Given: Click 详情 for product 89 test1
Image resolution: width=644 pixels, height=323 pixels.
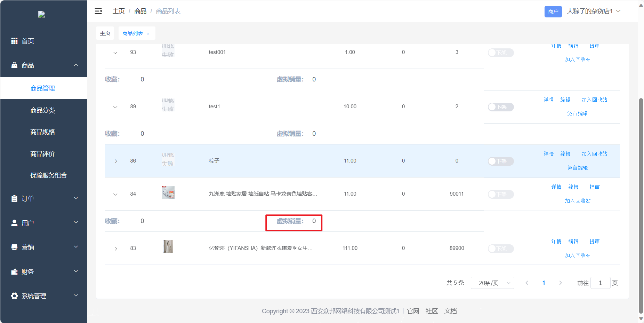Looking at the screenshot, I should coord(549,100).
